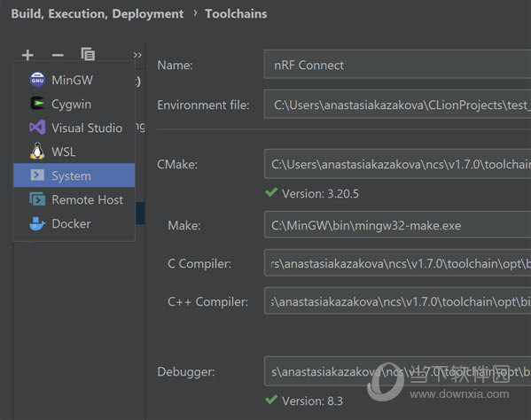Click the Name: label

[x=175, y=65]
